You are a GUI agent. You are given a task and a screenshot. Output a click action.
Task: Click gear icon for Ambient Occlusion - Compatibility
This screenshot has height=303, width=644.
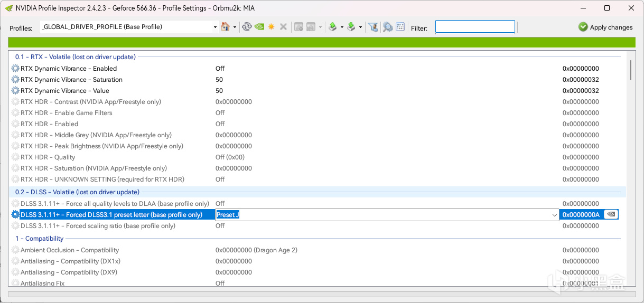[15, 250]
